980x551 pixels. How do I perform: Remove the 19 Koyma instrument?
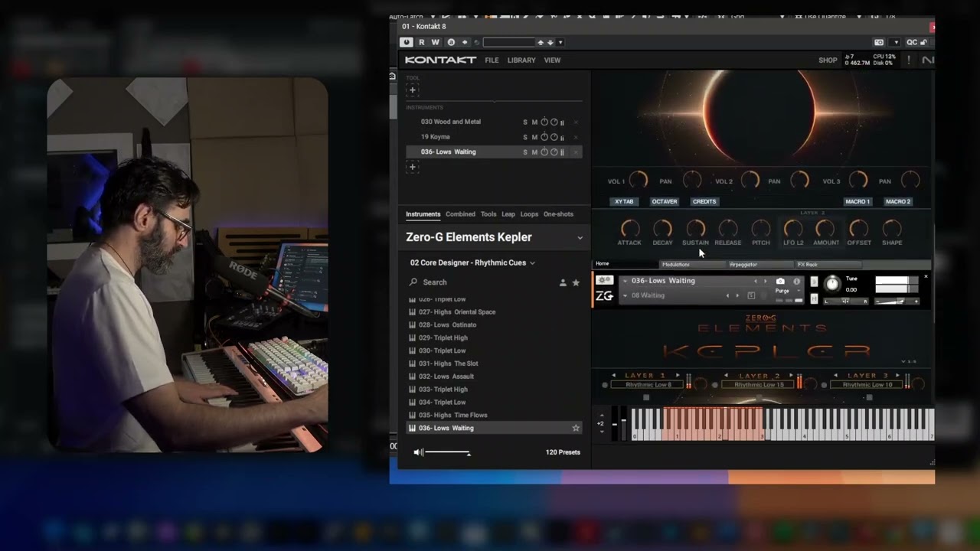[576, 137]
